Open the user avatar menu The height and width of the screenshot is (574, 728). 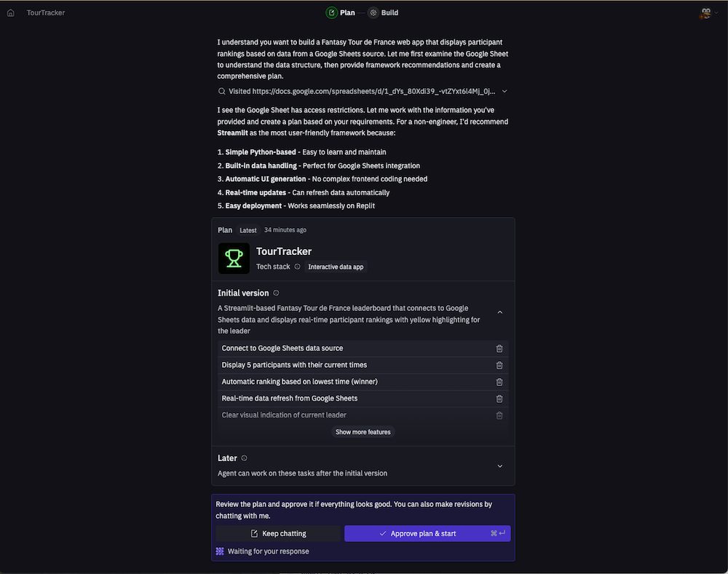[705, 12]
